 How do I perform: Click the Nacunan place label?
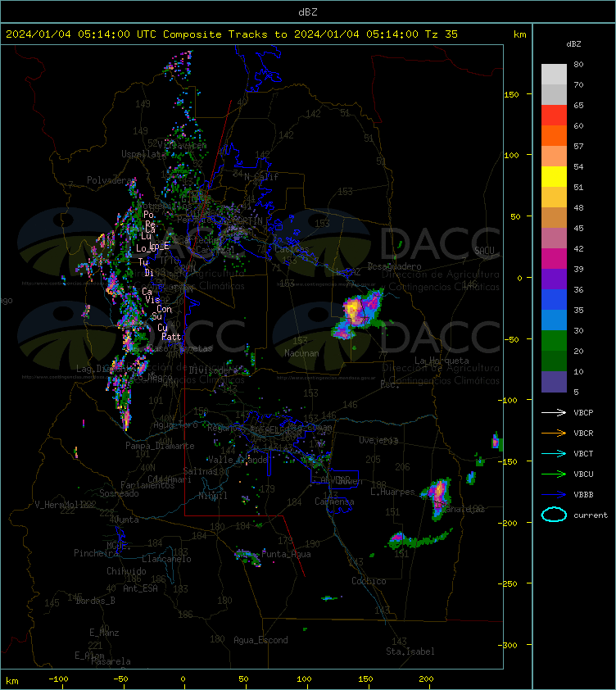point(301,353)
